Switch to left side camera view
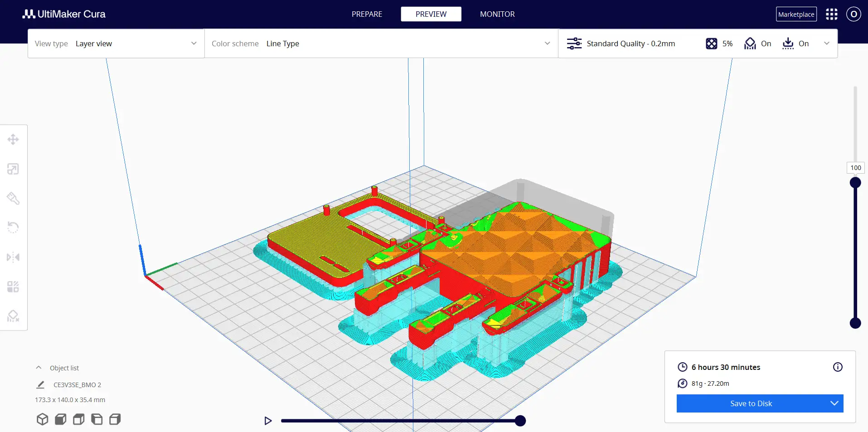 point(97,419)
